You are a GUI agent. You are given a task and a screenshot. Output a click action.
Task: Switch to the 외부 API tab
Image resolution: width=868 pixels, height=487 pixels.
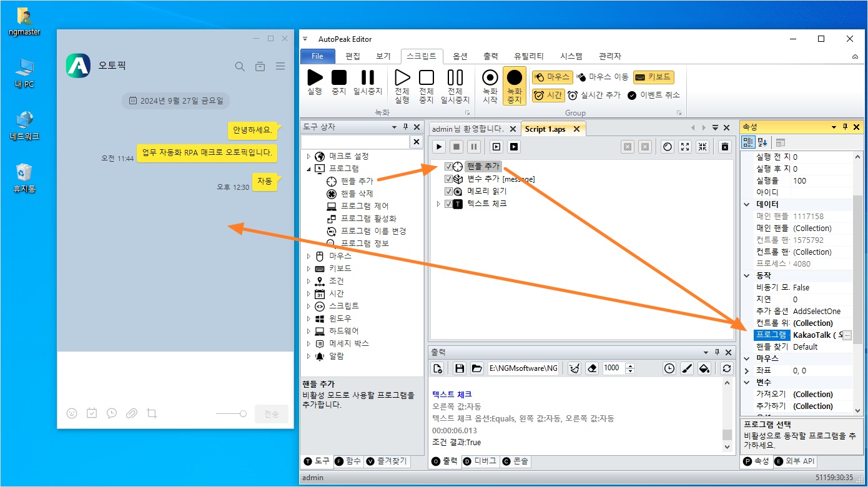pyautogui.click(x=794, y=461)
